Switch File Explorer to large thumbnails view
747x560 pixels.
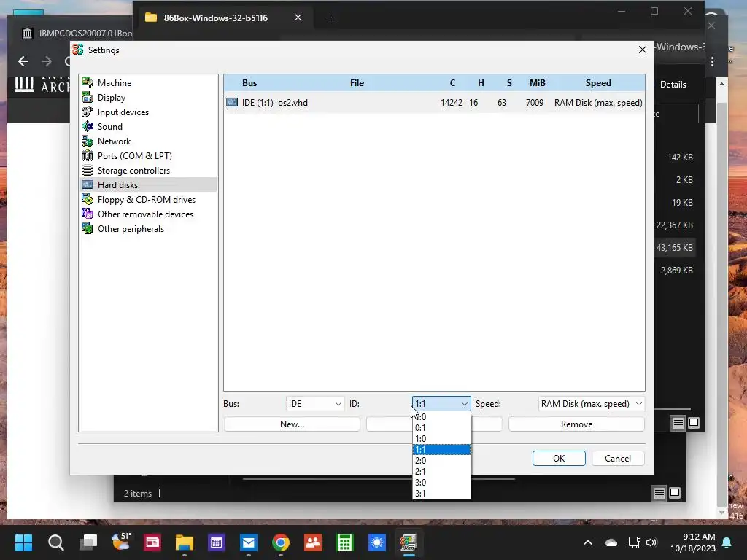point(694,423)
